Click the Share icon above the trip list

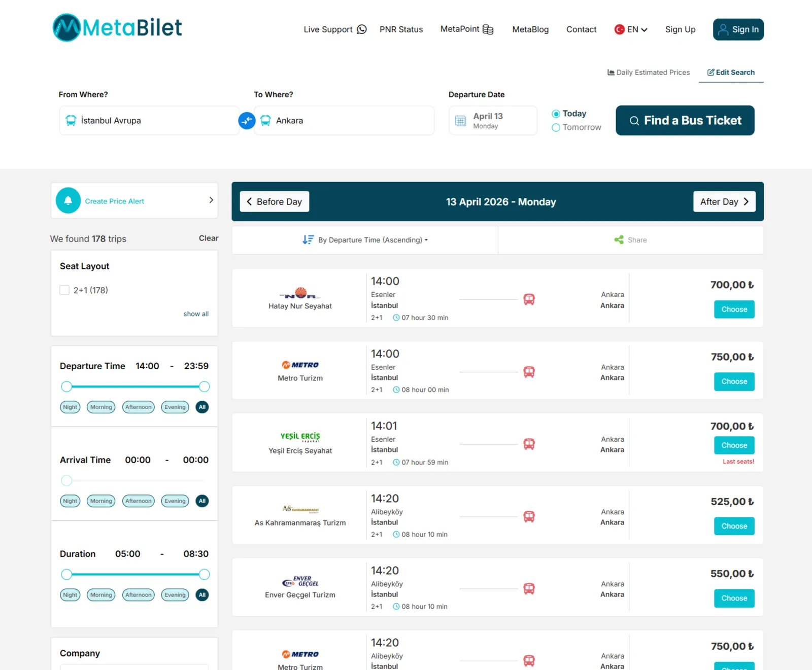pyautogui.click(x=619, y=239)
